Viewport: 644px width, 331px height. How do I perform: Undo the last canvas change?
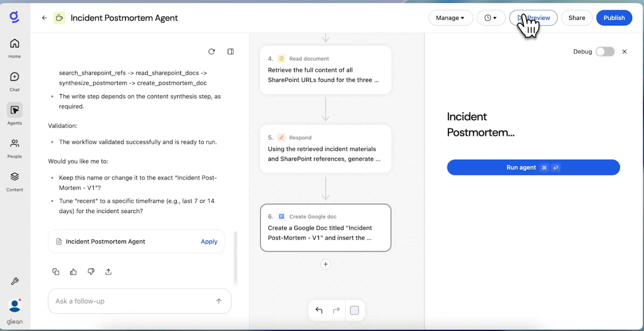pos(319,310)
